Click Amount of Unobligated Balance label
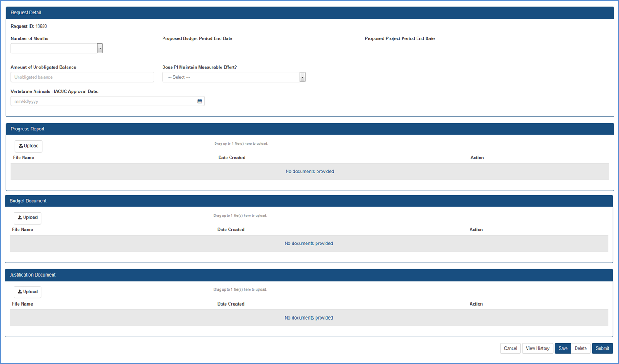This screenshot has width=619, height=364. click(43, 67)
